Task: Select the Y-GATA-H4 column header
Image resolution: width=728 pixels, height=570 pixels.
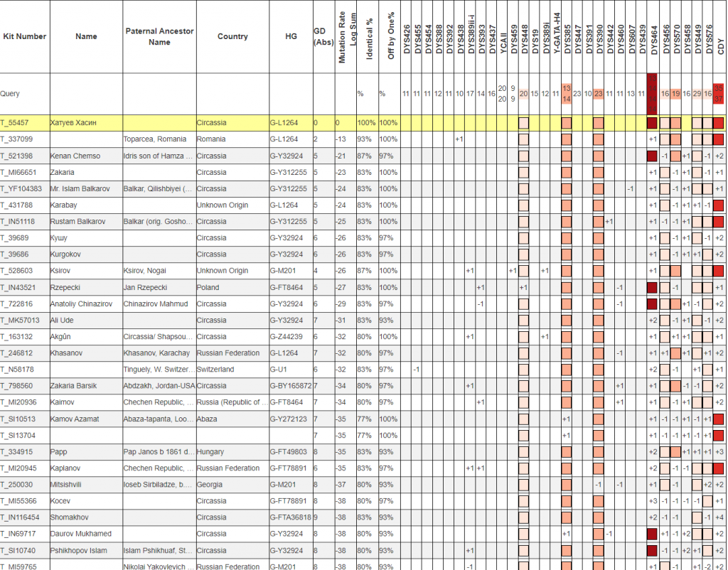Action: [557, 36]
